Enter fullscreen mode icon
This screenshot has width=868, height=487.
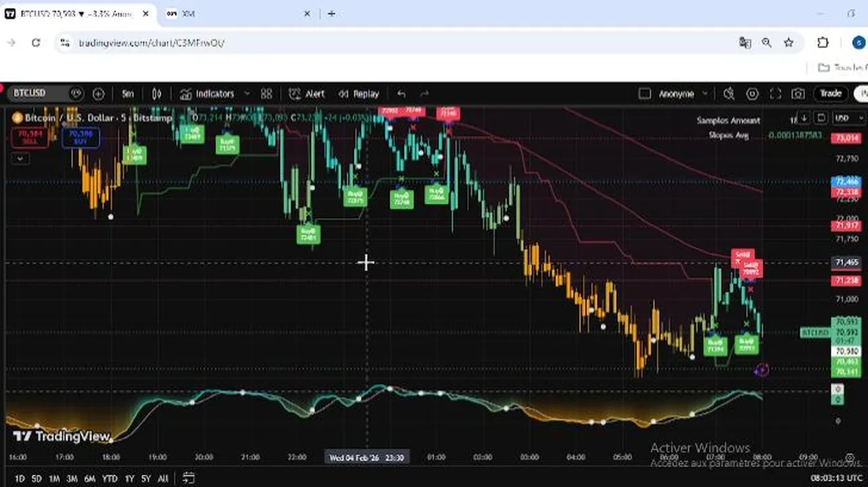pos(775,94)
